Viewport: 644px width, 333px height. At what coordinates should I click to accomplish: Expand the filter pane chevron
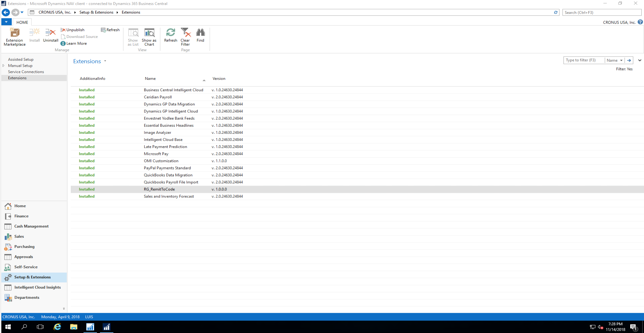(640, 60)
